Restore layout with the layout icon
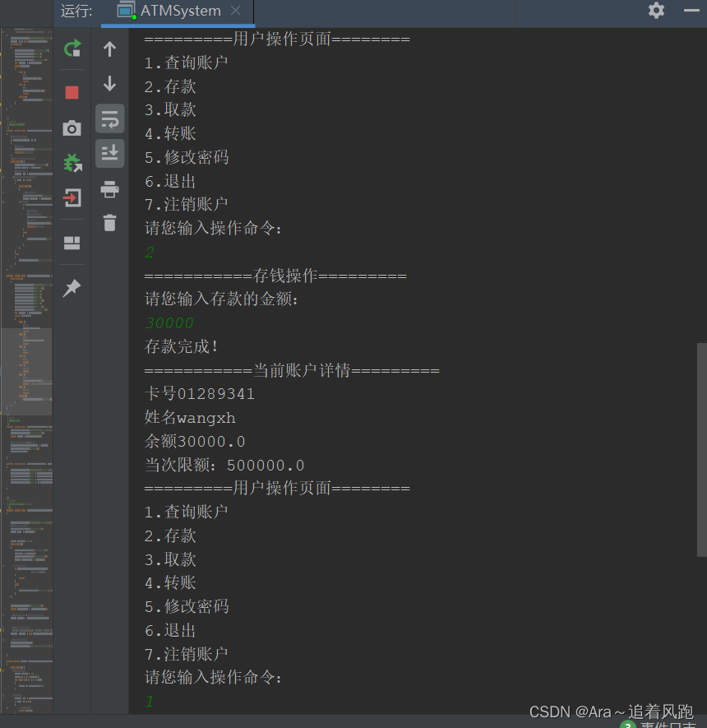Image resolution: width=707 pixels, height=728 pixels. (x=72, y=243)
